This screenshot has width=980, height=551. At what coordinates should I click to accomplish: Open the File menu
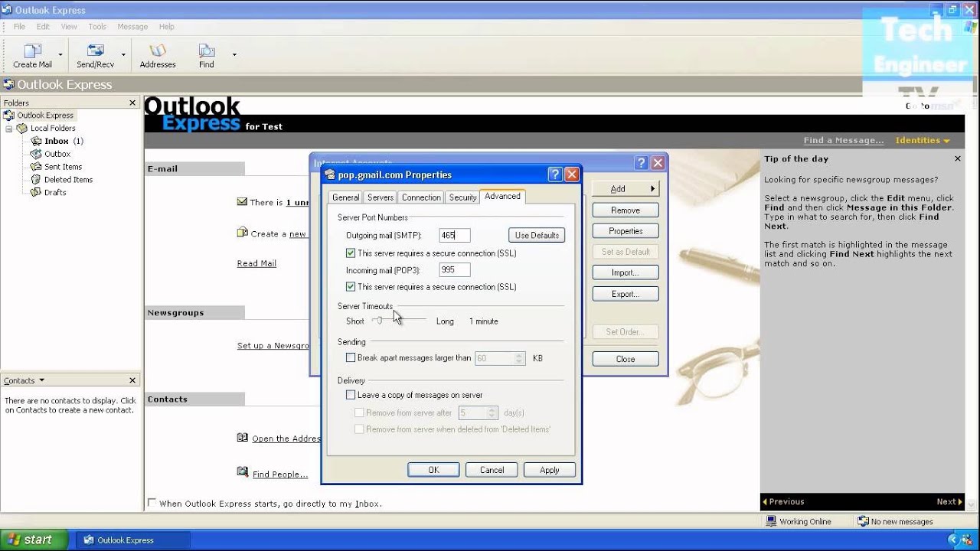(x=19, y=26)
